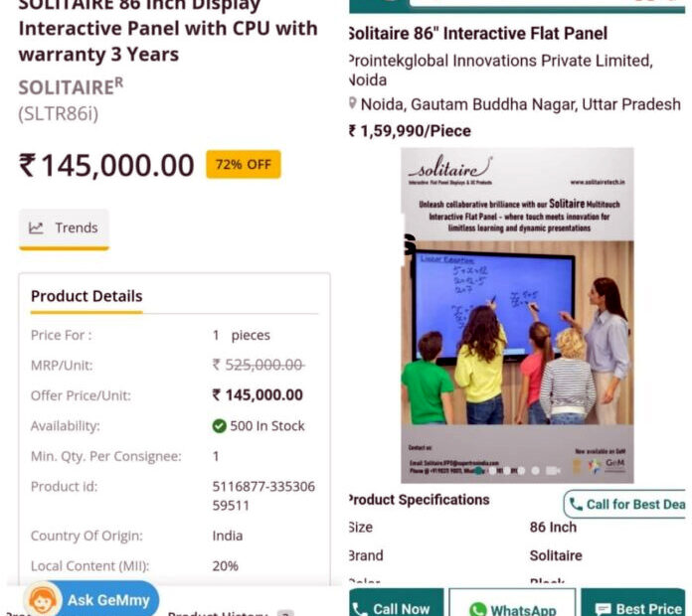Open the Ask GeMmy chat button
Screen dimensions: 692x616
click(90, 599)
